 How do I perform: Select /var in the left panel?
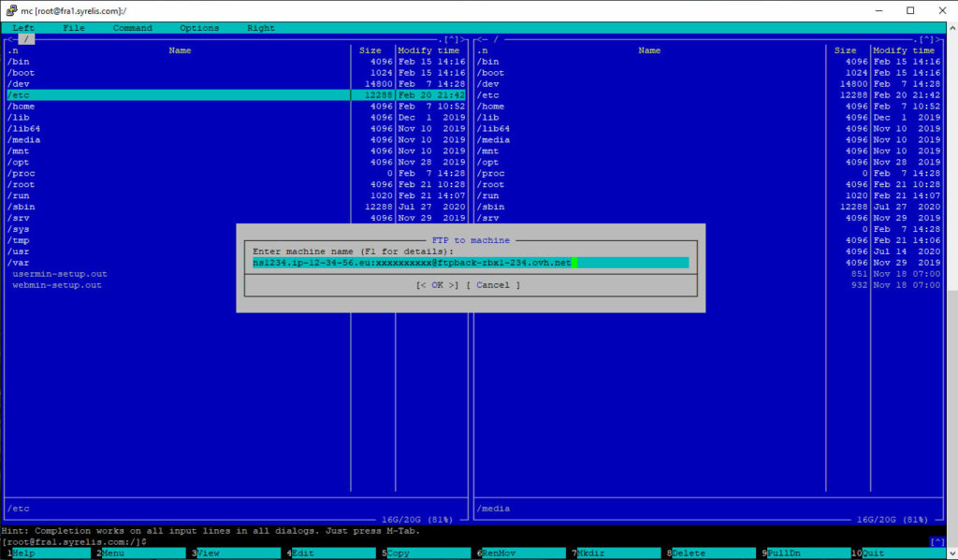click(19, 264)
